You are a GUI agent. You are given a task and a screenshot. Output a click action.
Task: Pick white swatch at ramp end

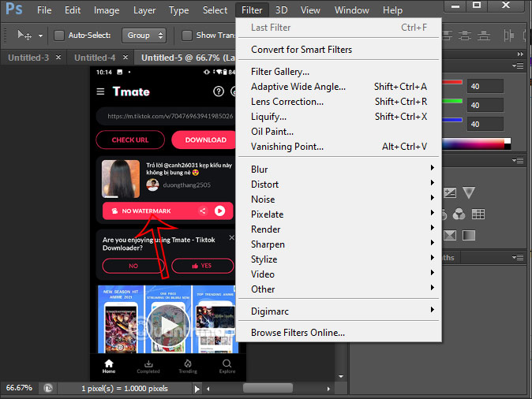click(508, 141)
